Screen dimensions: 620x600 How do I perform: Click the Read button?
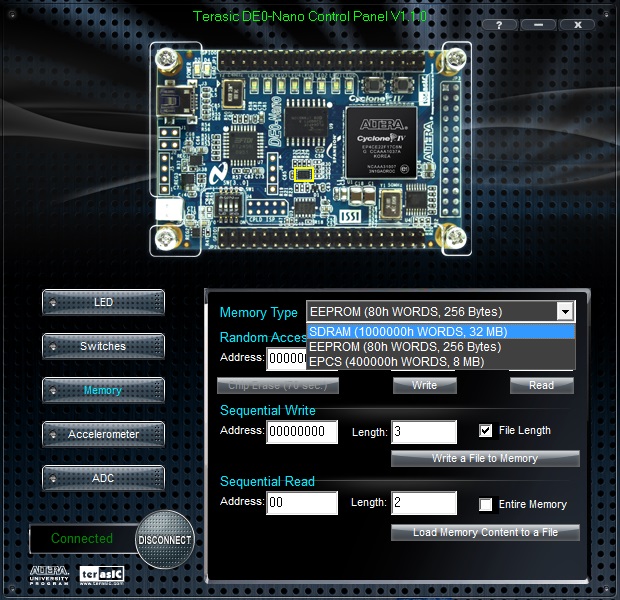pos(542,385)
